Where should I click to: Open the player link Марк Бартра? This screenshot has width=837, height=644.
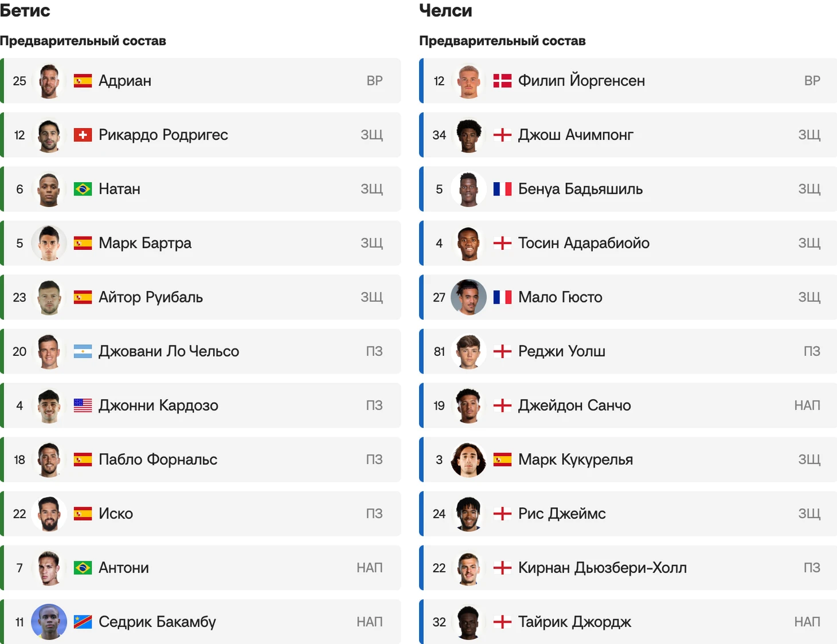pyautogui.click(x=145, y=243)
